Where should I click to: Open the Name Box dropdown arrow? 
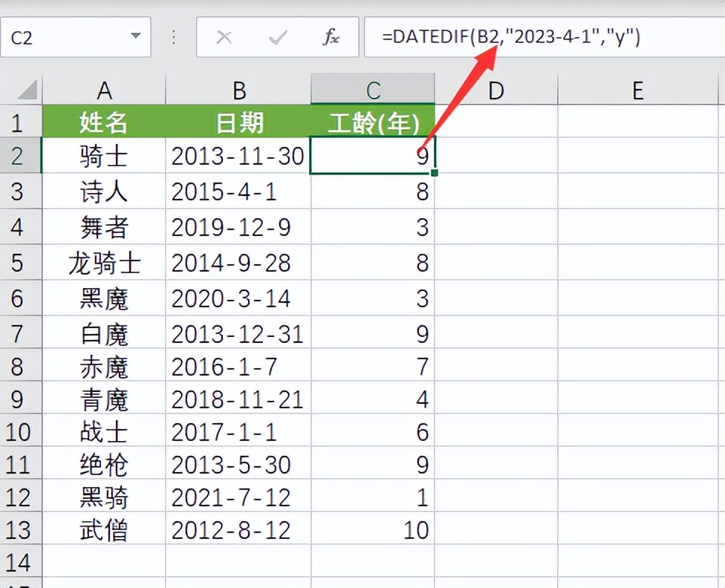(x=135, y=36)
